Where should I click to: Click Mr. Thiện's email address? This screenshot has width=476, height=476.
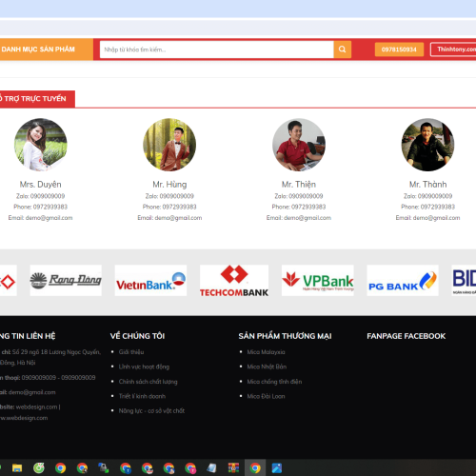point(307,218)
